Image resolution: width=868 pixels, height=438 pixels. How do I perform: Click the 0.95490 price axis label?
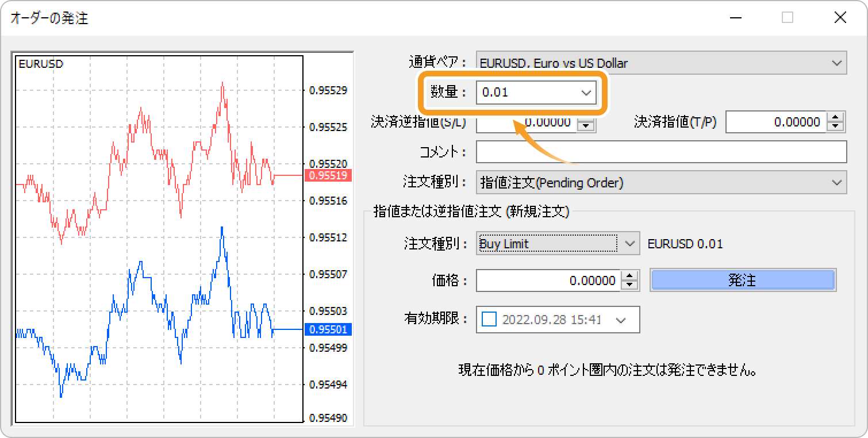(x=328, y=418)
